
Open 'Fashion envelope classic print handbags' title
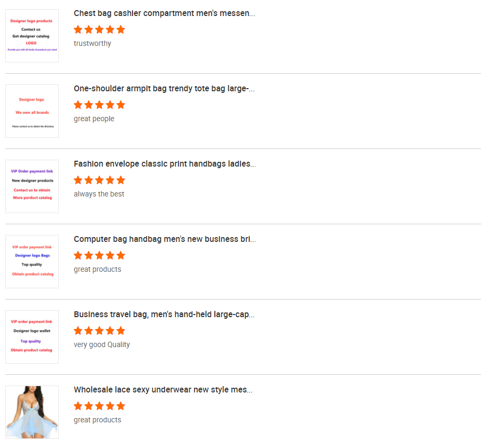coord(165,164)
